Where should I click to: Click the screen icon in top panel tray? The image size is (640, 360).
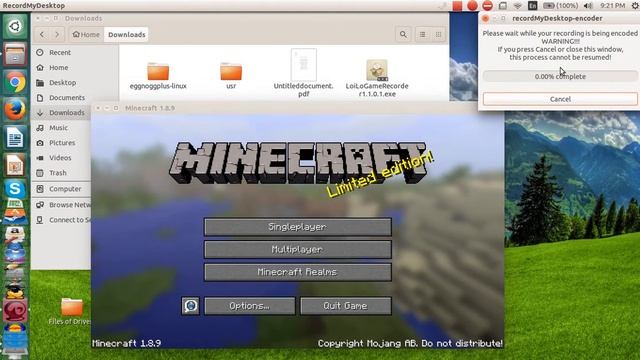click(x=502, y=6)
